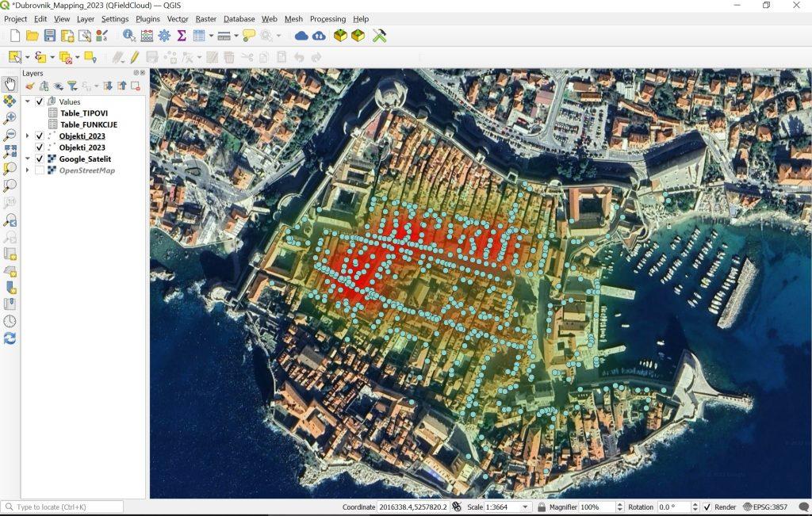Screen dimensions: 812x516
Task: Open the statistical summary sigma icon
Action: pyautogui.click(x=182, y=36)
